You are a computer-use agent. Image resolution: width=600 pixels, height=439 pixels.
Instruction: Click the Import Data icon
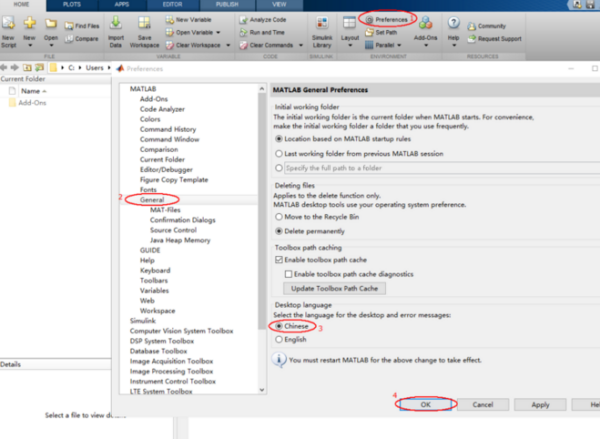click(116, 23)
